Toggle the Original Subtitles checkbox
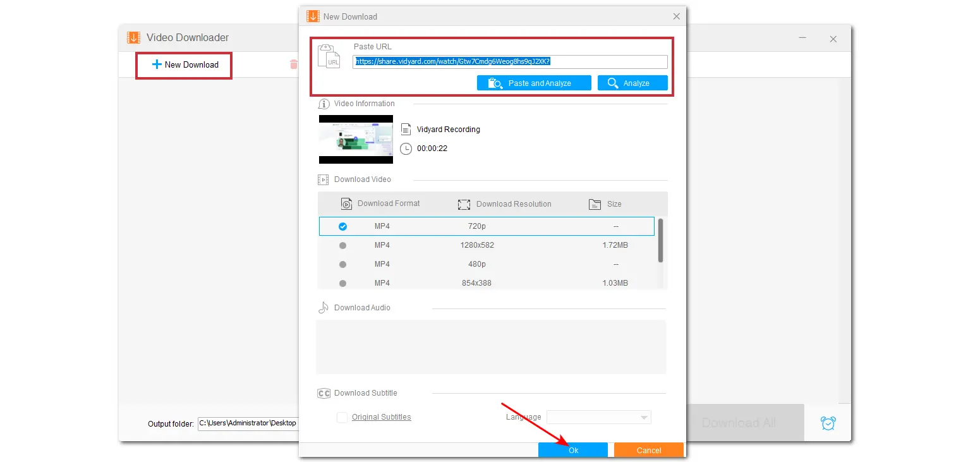 point(342,417)
